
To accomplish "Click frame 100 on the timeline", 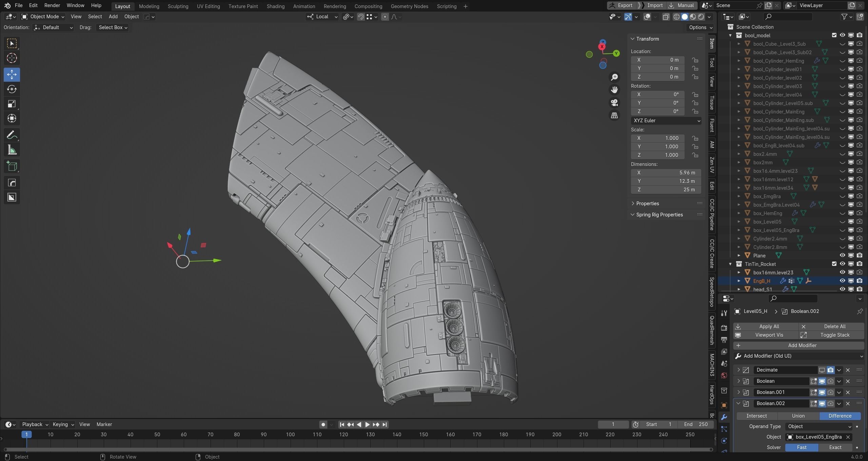I will [290, 435].
